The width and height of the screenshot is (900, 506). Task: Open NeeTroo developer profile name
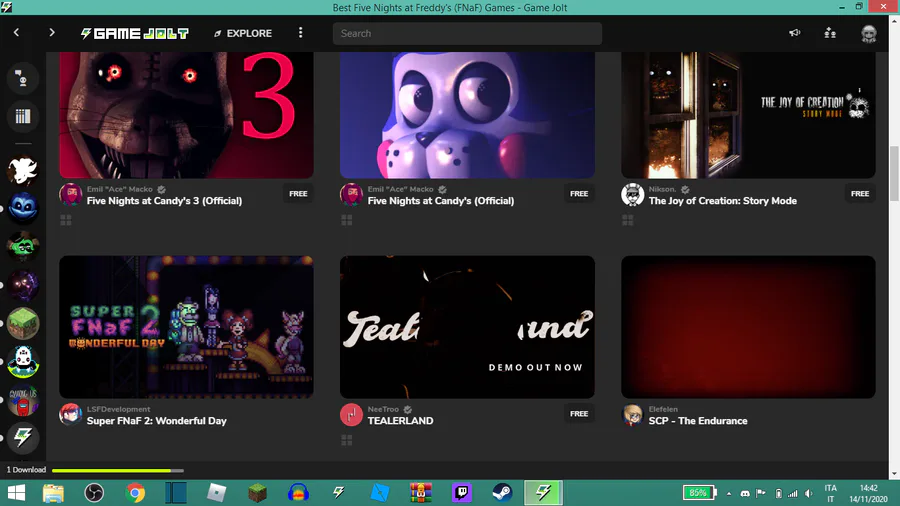point(383,409)
